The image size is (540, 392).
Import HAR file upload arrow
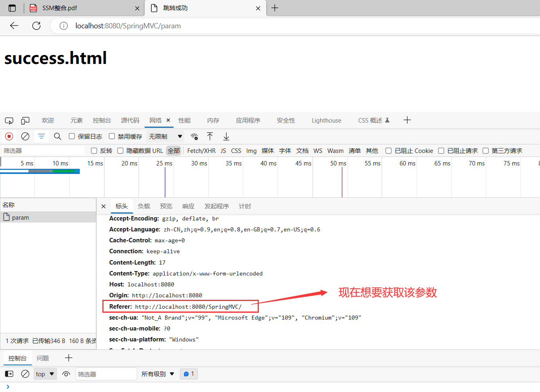[210, 136]
